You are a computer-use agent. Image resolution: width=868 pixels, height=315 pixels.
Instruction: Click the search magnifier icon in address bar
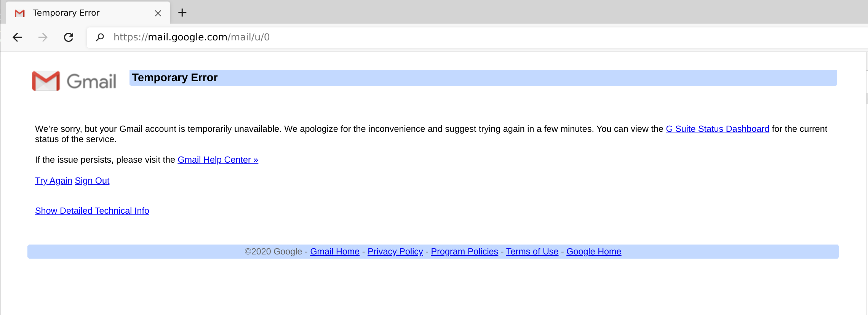click(x=100, y=37)
